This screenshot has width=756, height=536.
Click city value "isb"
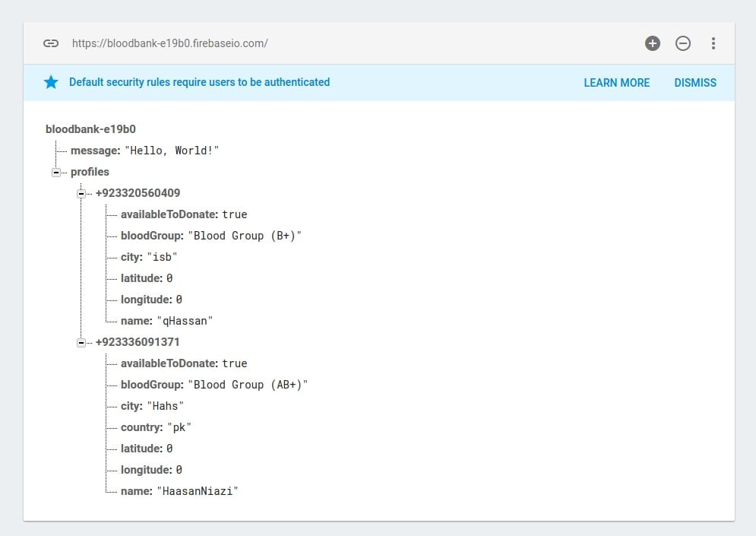click(162, 257)
